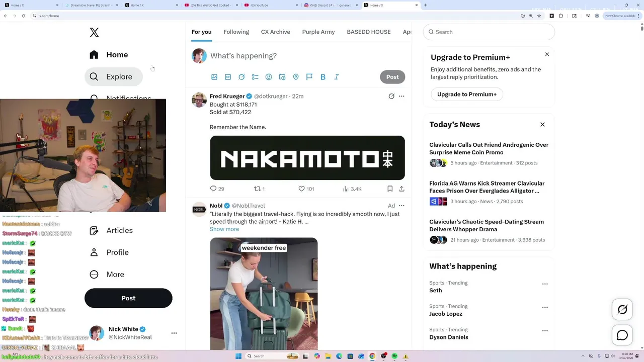Open Articles from the sidebar

coord(111,230)
